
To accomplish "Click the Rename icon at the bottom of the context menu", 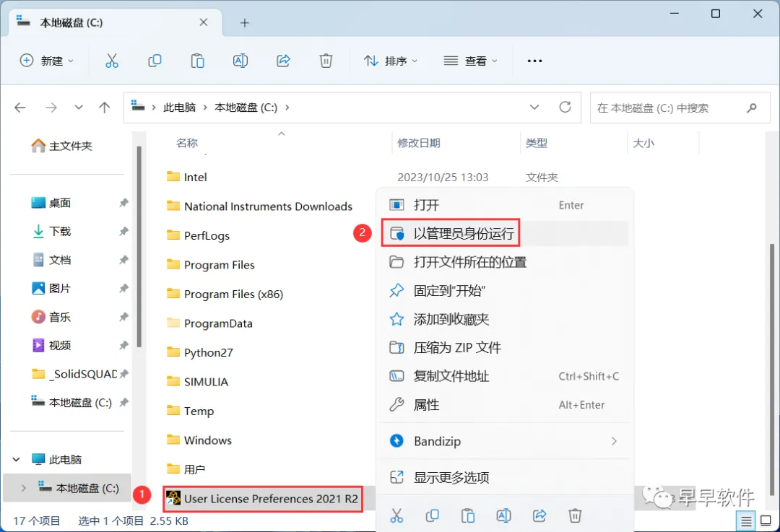I will pos(503,515).
